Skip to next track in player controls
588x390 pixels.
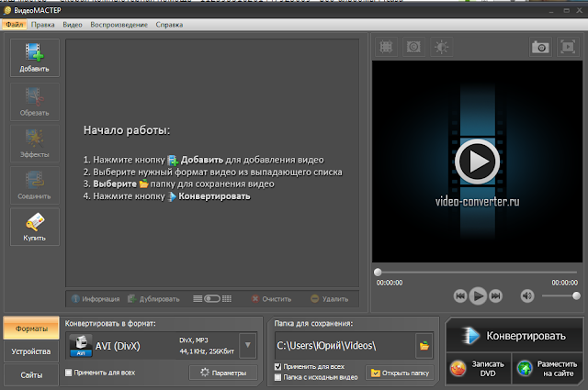pos(495,296)
